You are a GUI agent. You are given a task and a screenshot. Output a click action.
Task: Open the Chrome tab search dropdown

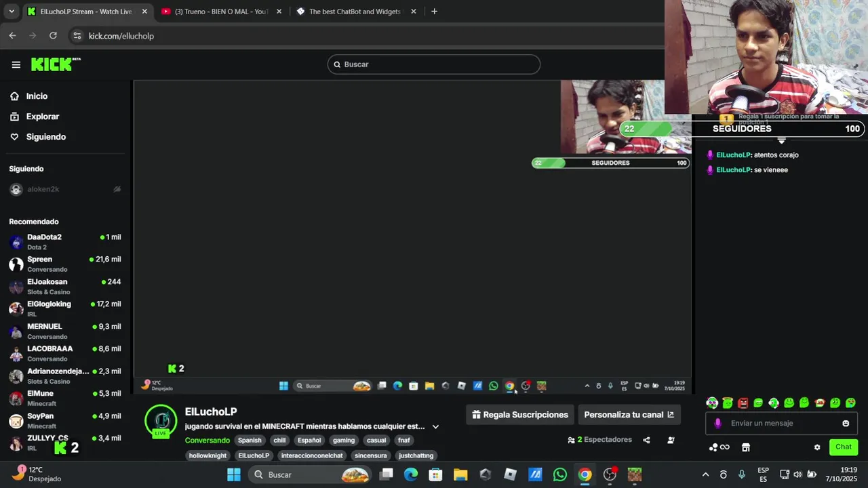[11, 12]
